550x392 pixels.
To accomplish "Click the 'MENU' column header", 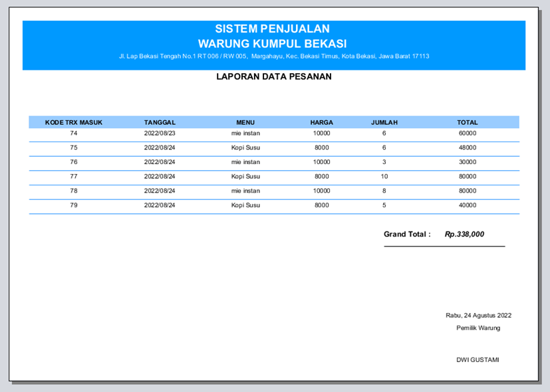I will tap(245, 122).
